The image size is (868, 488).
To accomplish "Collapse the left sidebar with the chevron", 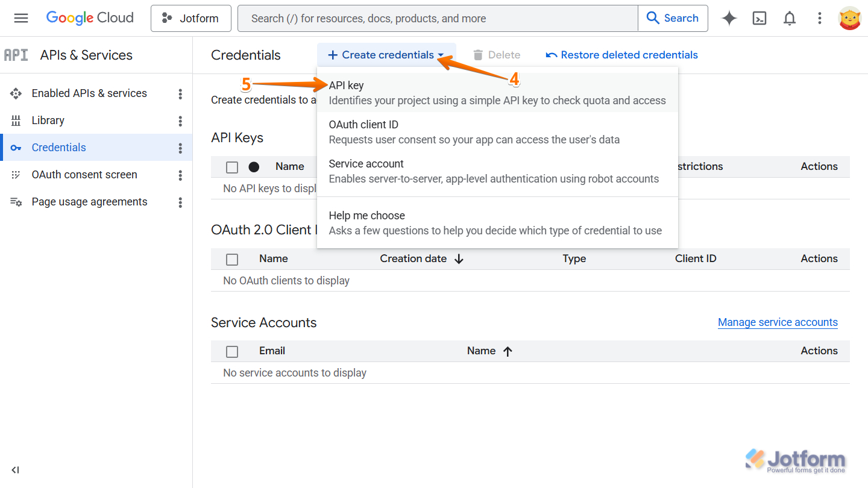I will click(15, 470).
